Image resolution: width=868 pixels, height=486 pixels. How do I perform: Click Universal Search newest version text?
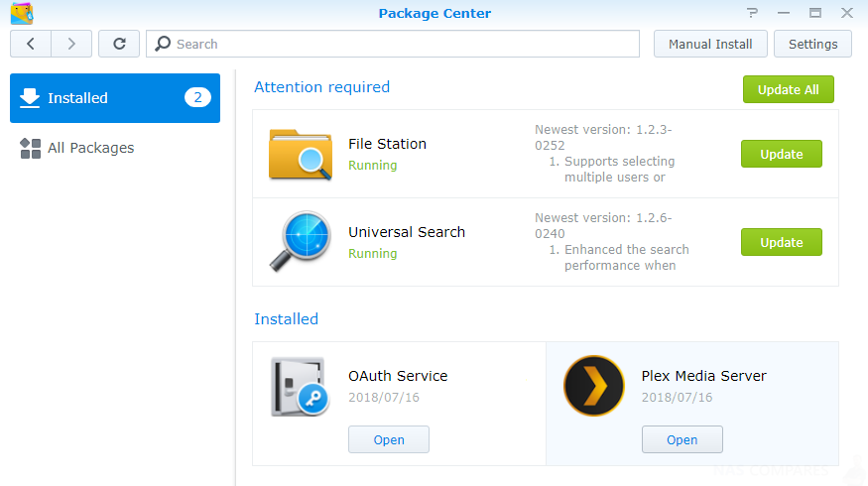point(603,226)
